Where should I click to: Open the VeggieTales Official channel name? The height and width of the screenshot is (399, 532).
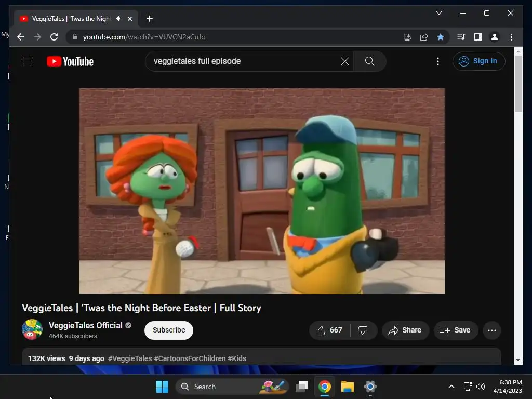coord(86,325)
